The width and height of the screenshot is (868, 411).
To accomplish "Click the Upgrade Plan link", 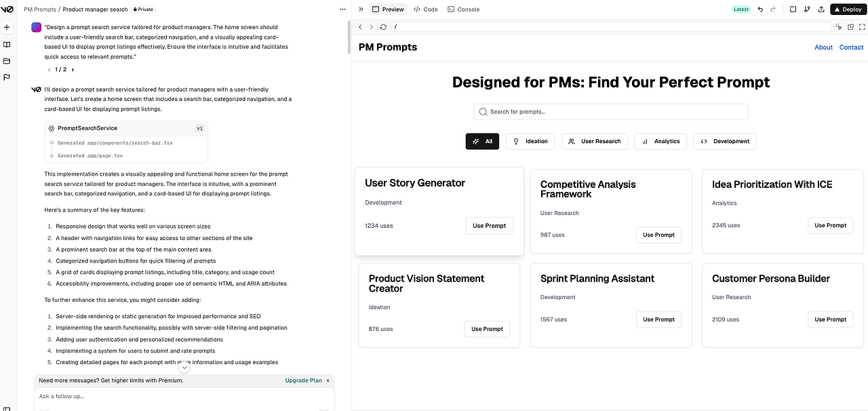I will (303, 380).
